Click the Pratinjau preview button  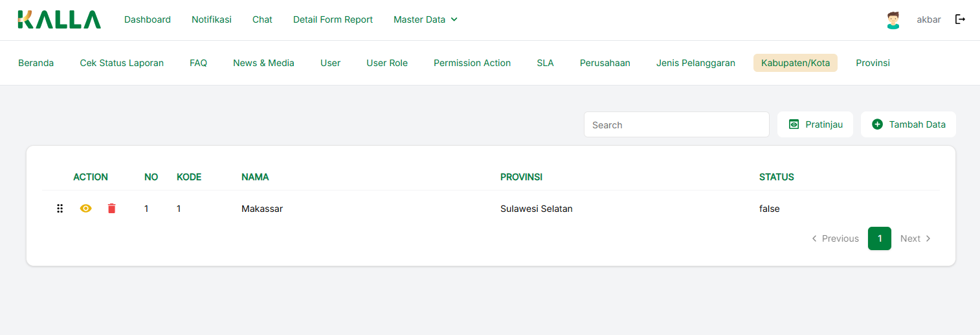(x=815, y=124)
